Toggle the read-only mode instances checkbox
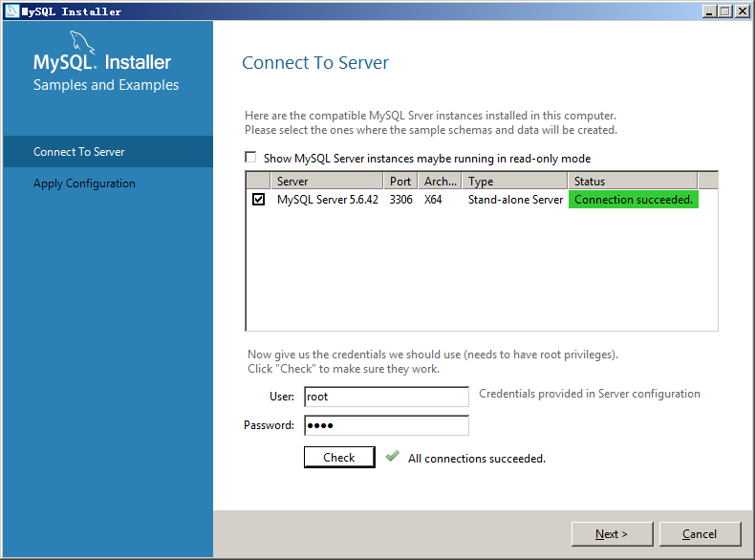The width and height of the screenshot is (755, 560). click(250, 158)
